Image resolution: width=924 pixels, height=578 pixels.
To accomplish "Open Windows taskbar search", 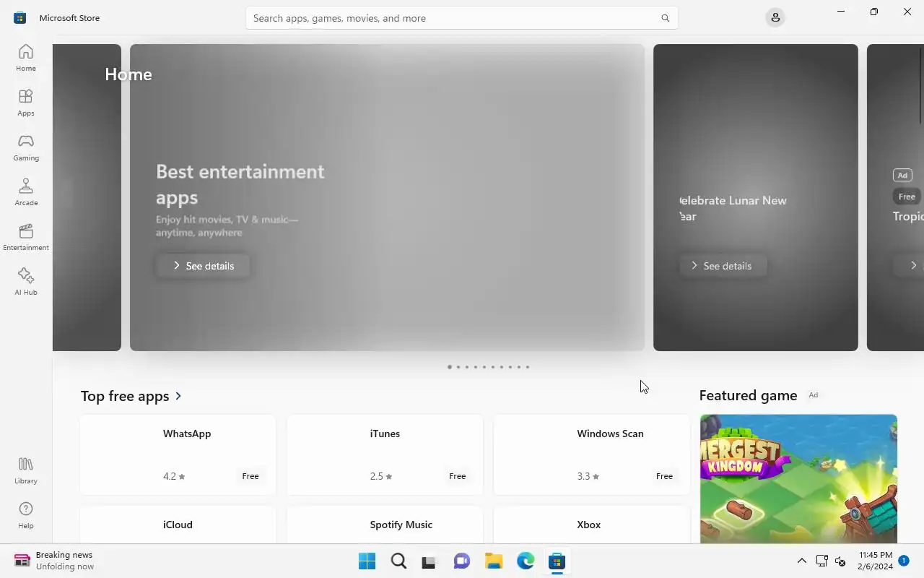I will 398,561.
